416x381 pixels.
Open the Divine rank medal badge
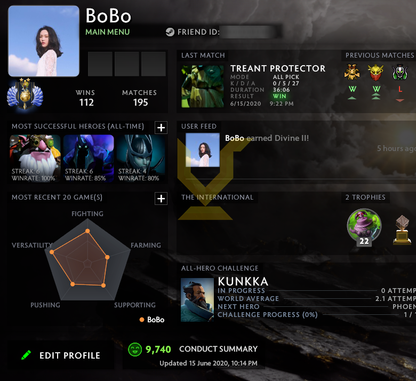pyautogui.click(x=25, y=94)
